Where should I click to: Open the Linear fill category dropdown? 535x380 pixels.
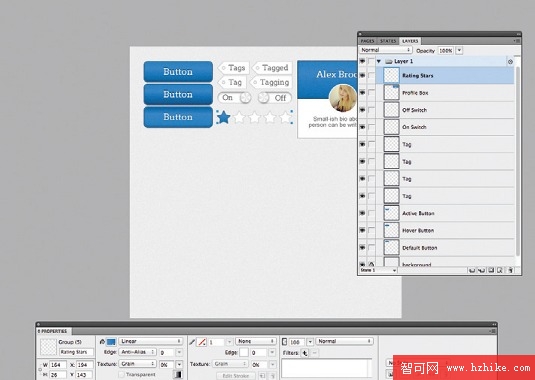click(150, 341)
